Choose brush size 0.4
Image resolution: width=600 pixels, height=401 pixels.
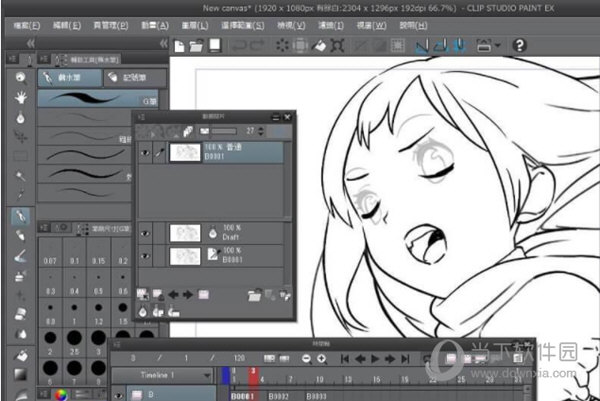click(x=74, y=282)
